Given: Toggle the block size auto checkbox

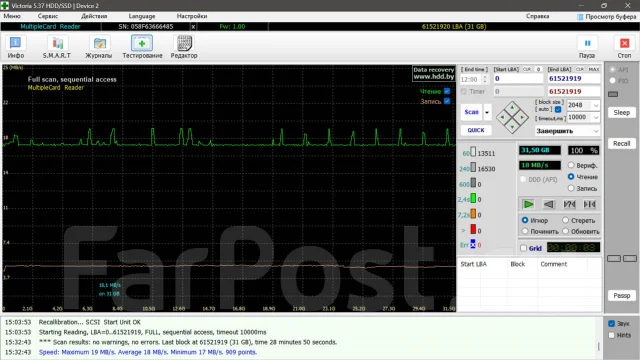Looking at the screenshot, I should click(x=558, y=109).
